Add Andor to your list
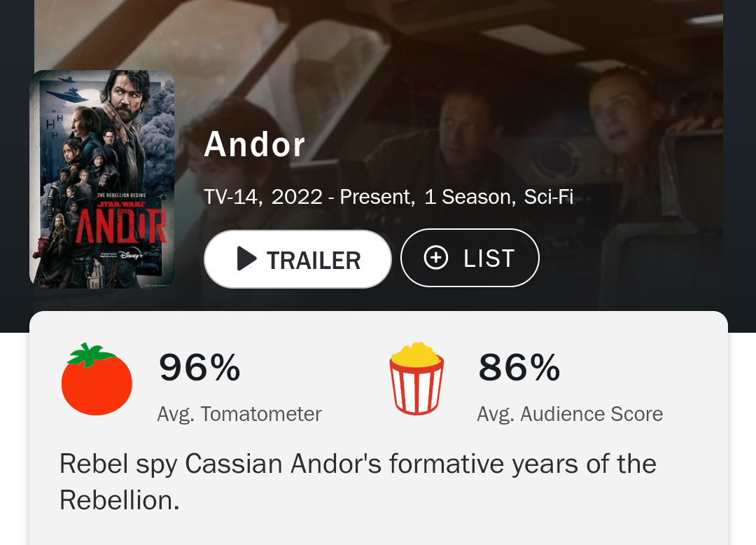This screenshot has height=545, width=756. point(470,258)
